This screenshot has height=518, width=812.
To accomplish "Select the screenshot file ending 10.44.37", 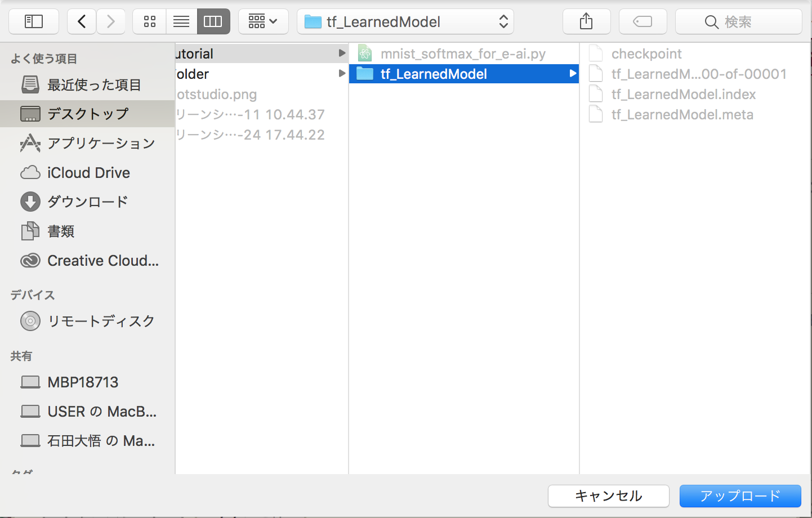I will 262,114.
